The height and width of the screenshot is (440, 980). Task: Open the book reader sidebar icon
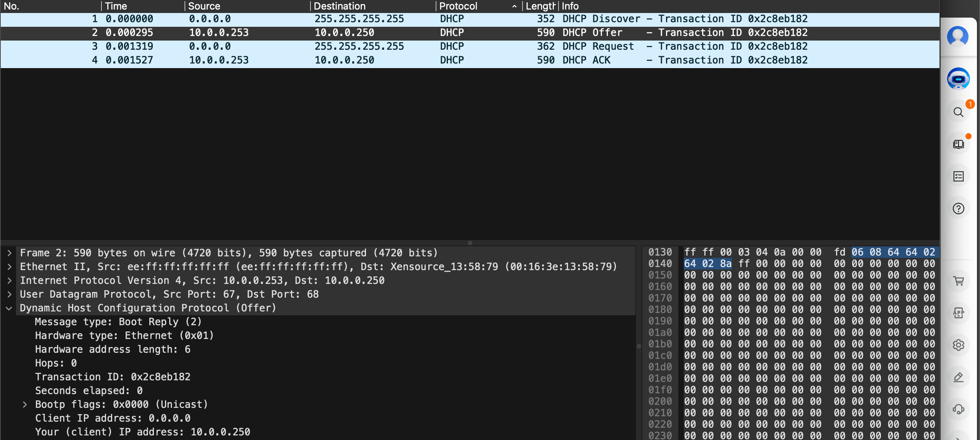pyautogui.click(x=958, y=144)
